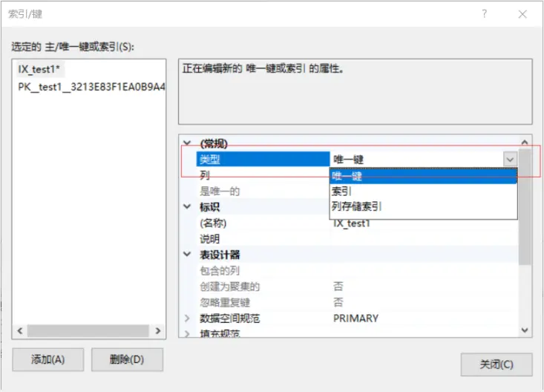Select the (名称) property row
Screen dimensions: 544x392
pos(263,223)
